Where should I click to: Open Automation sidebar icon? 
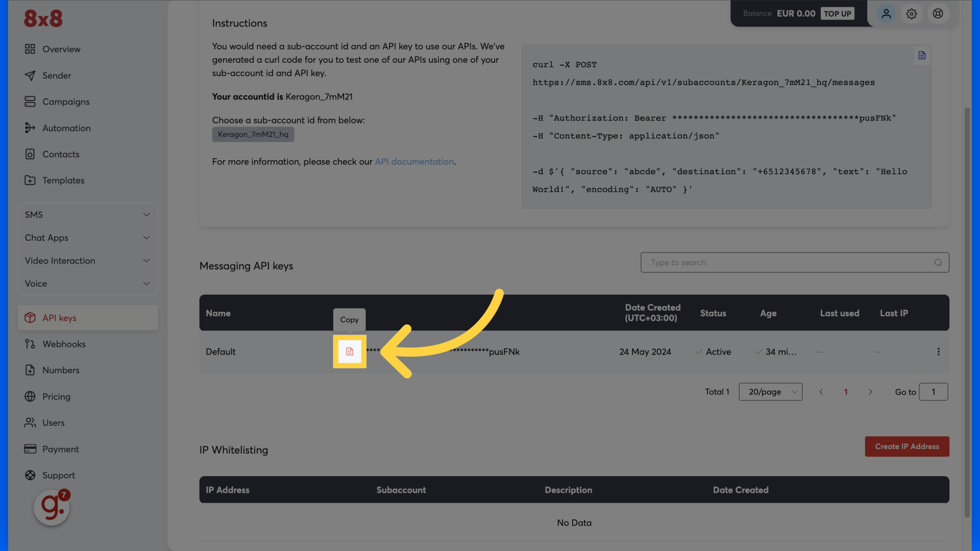coord(30,128)
